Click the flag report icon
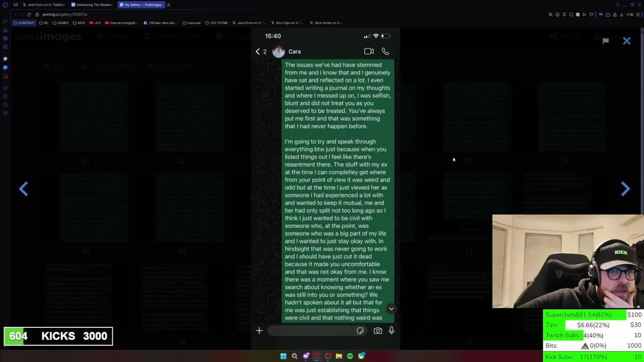Image resolution: width=644 pixels, height=362 pixels. [x=606, y=41]
